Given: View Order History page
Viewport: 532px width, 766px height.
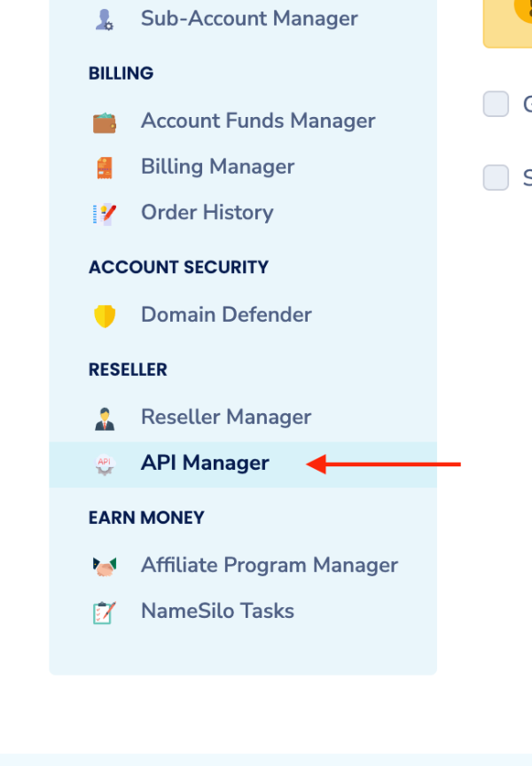Looking at the screenshot, I should point(207,213).
